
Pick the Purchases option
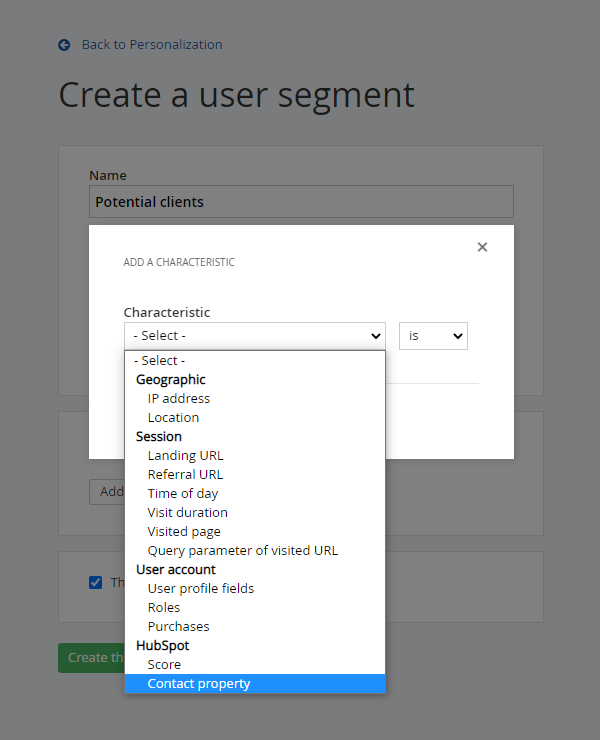(x=178, y=627)
